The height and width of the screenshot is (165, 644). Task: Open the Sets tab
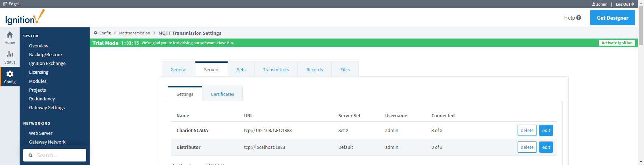tap(241, 70)
